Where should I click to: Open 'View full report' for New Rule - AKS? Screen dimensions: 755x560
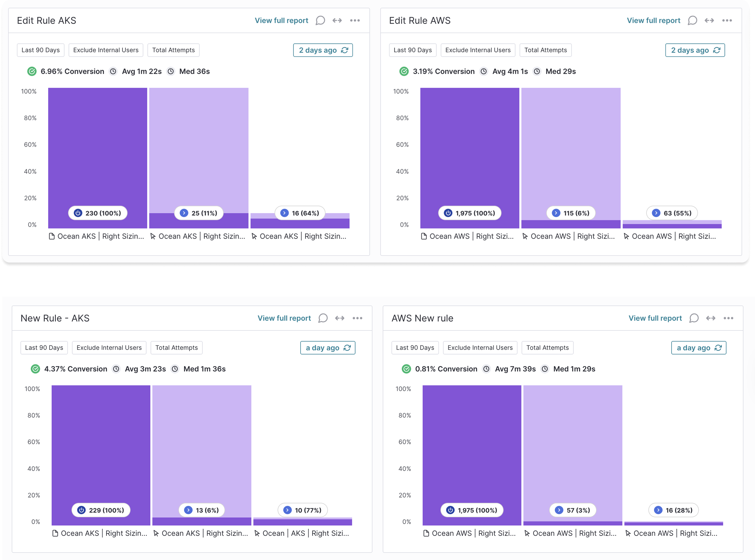pos(284,318)
